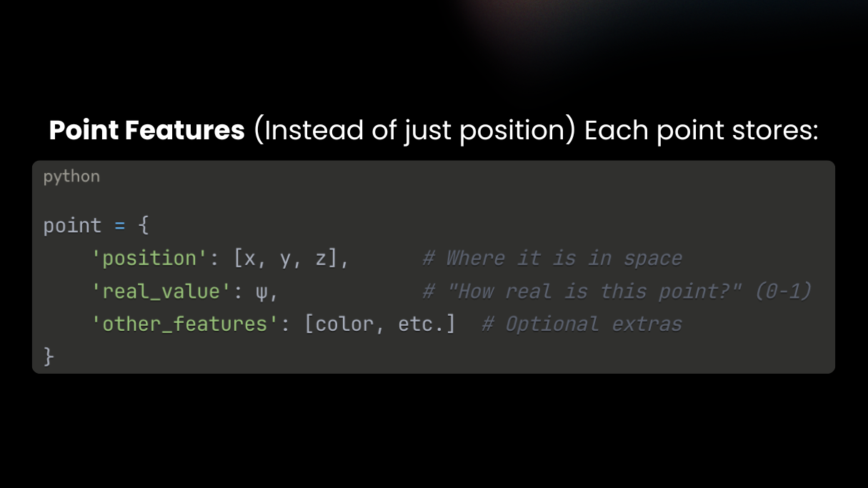Click the "Optional extras" comment
Screen dimensions: 868x488
pyautogui.click(x=593, y=324)
